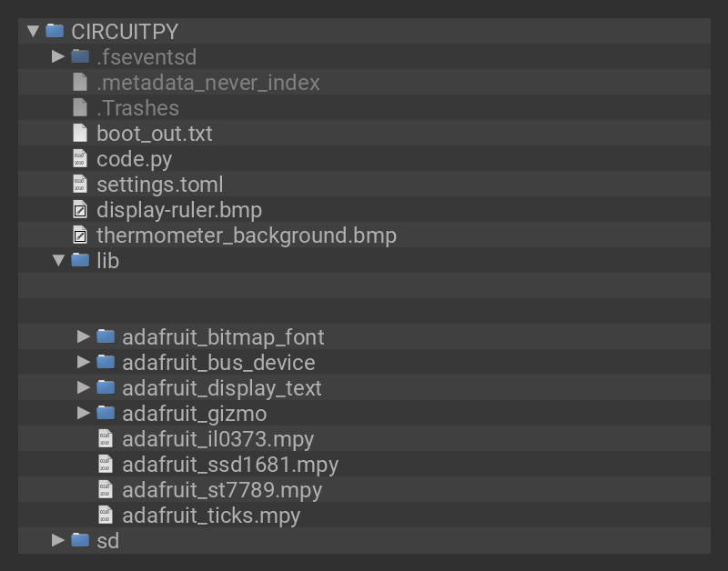Screen dimensions: 728x571
Task: Click the thermometer_background.bmp image icon
Action: pyautogui.click(x=80, y=235)
